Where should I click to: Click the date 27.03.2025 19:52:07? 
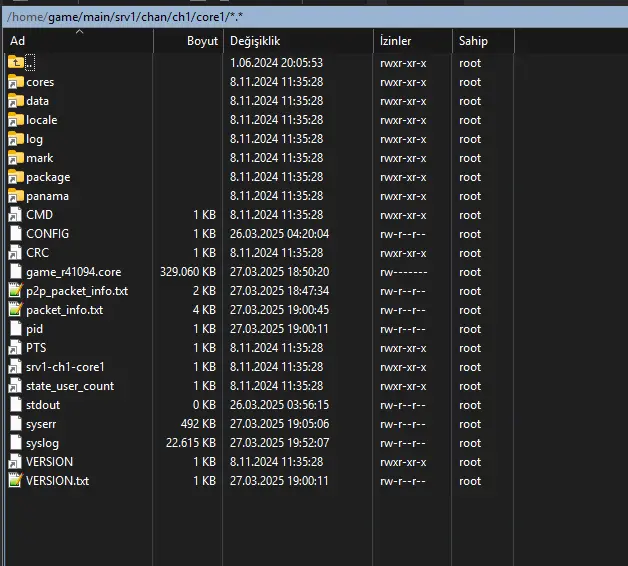coord(279,443)
